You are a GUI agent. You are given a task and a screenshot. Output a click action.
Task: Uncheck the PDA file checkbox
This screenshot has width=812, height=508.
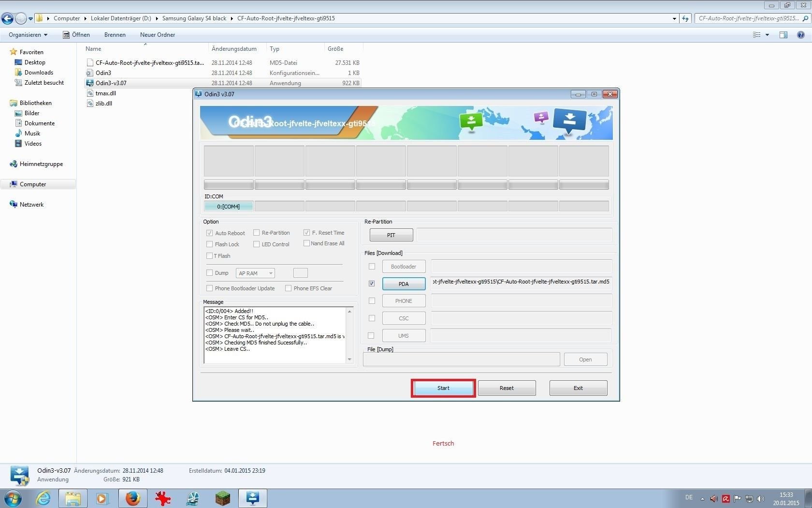tap(372, 284)
